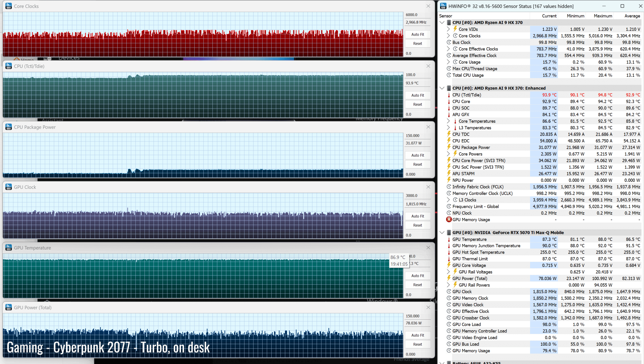Screen dimensions: 644x364
Task: Click the Maximum column header
Action: point(603,16)
